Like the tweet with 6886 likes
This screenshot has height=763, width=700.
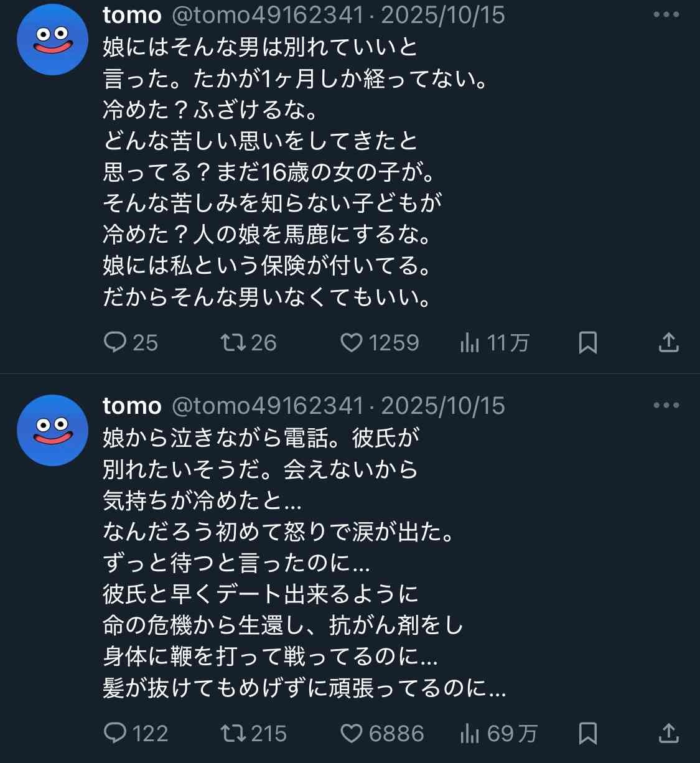pyautogui.click(x=352, y=733)
